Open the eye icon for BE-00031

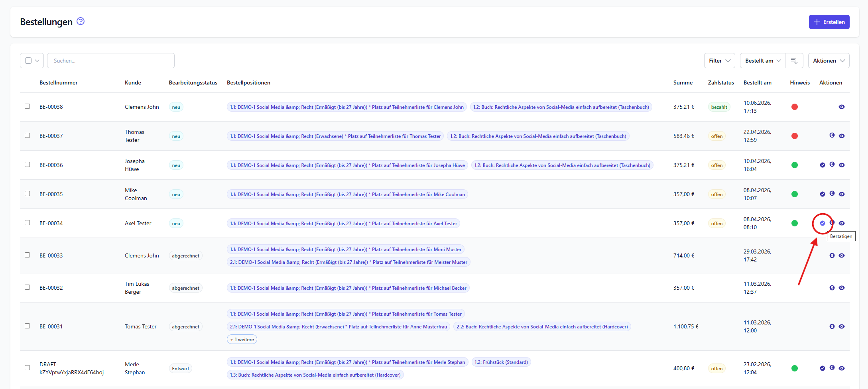point(842,326)
